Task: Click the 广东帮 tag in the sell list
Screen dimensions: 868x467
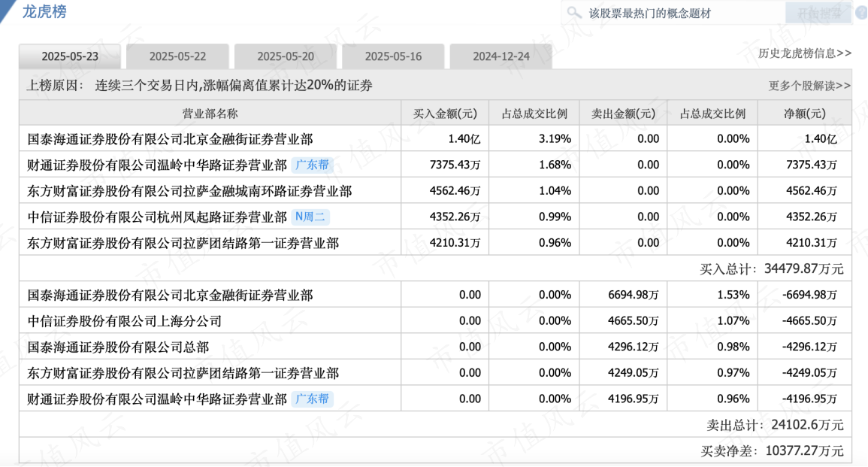Action: (312, 399)
